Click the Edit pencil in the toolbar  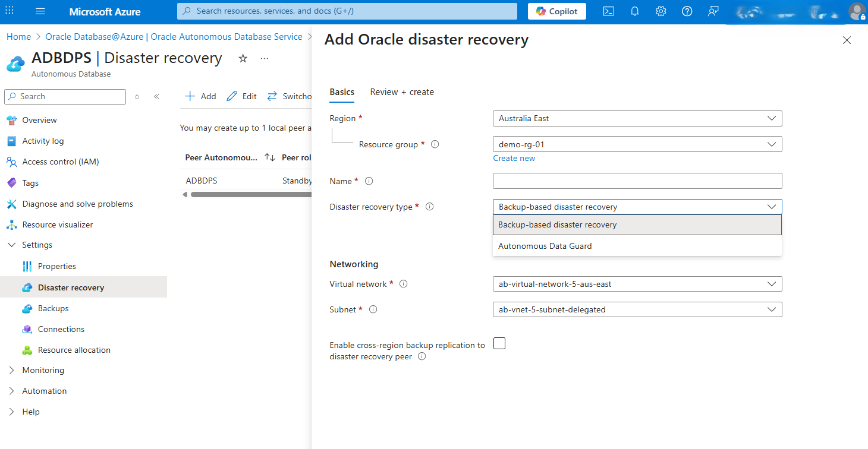coord(241,96)
